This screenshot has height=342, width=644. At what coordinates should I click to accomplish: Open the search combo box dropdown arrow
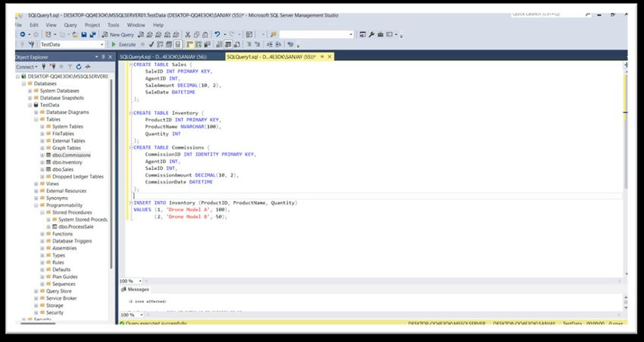pyautogui.click(x=351, y=35)
